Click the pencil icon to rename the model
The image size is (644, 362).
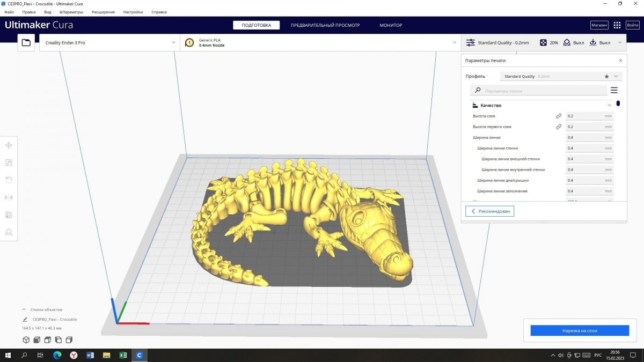pyautogui.click(x=25, y=319)
